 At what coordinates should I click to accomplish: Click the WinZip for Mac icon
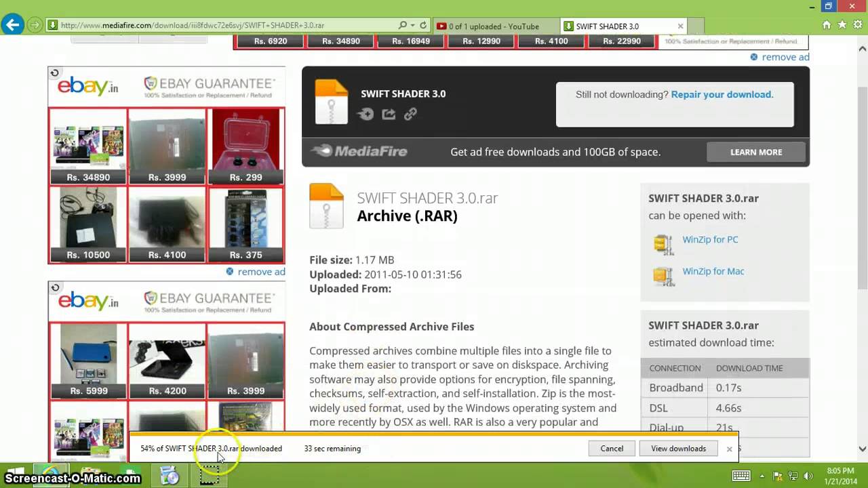tap(663, 276)
